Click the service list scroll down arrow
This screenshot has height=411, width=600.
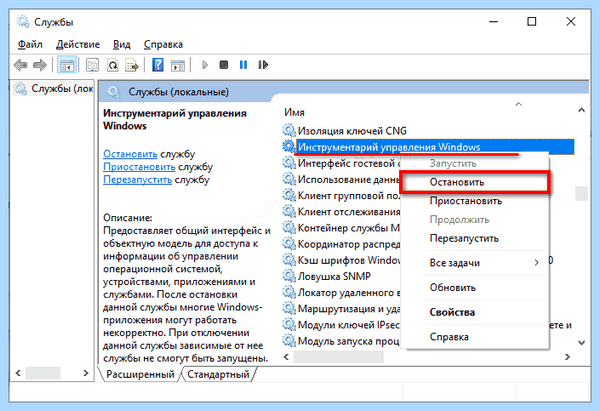coord(582,342)
